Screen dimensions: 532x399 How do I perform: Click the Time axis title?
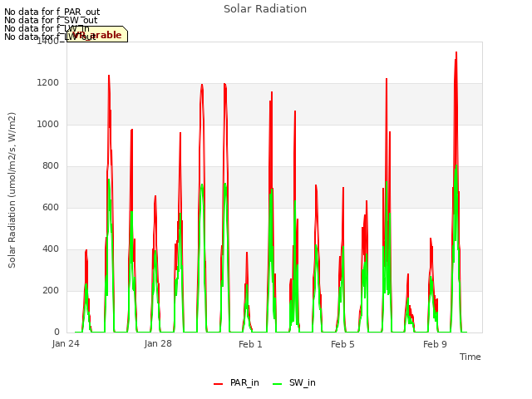470,357
